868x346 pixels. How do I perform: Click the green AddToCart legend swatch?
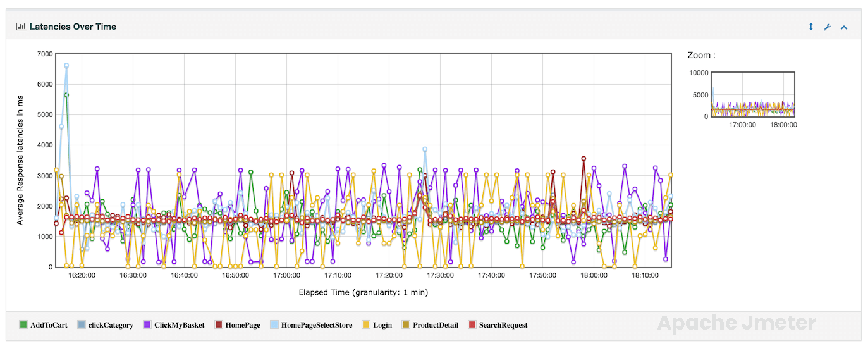point(23,325)
